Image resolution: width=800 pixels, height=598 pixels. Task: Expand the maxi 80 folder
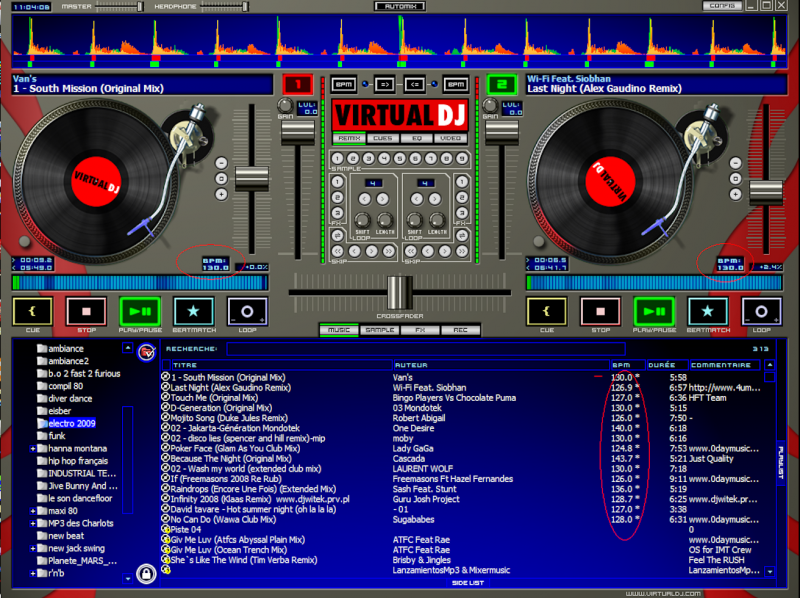33,513
